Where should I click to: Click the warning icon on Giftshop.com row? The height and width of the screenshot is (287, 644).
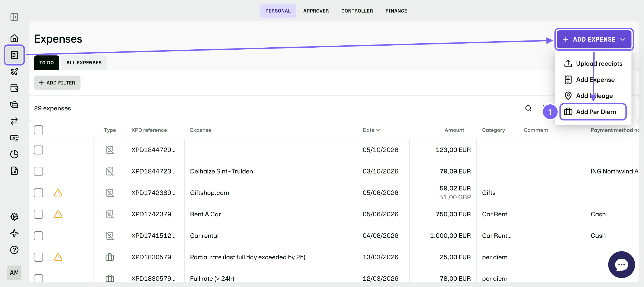pyautogui.click(x=58, y=193)
